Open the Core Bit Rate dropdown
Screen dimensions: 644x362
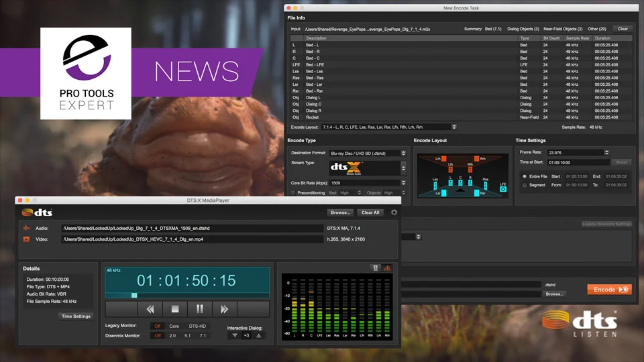(x=368, y=183)
